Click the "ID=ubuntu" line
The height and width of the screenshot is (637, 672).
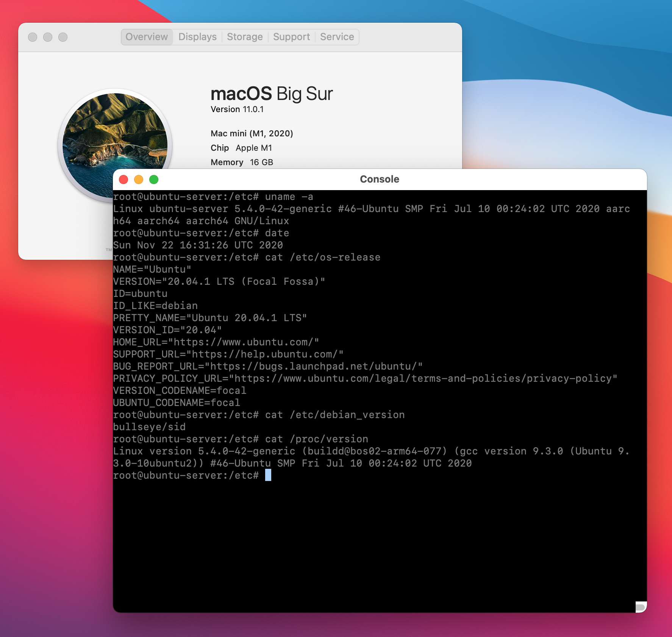140,294
